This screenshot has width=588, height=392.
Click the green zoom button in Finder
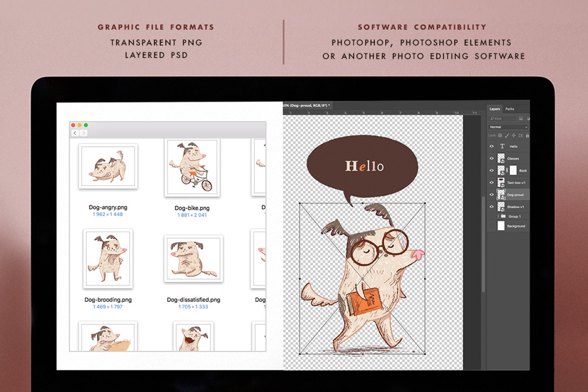pos(86,125)
